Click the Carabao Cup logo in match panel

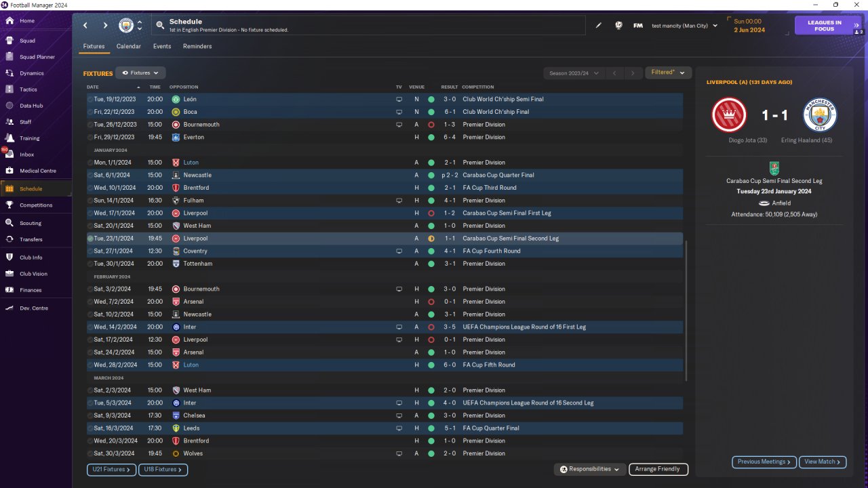pos(774,168)
